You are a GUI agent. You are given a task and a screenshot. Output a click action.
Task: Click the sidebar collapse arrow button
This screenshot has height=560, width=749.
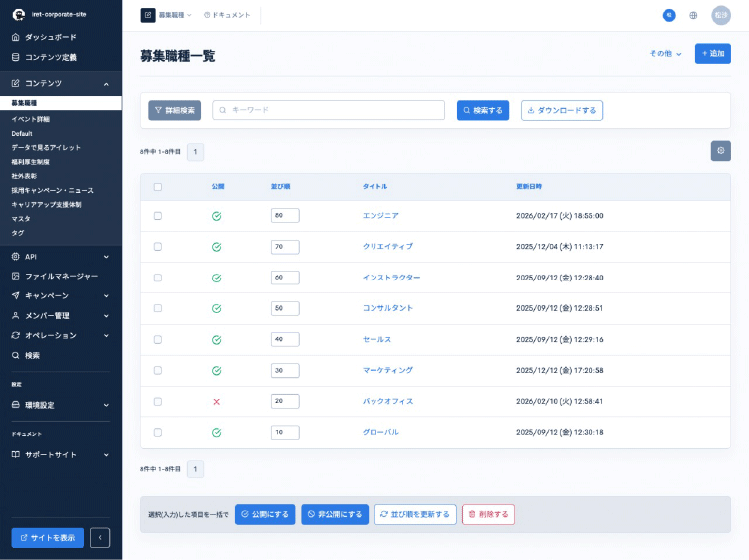pos(100,538)
